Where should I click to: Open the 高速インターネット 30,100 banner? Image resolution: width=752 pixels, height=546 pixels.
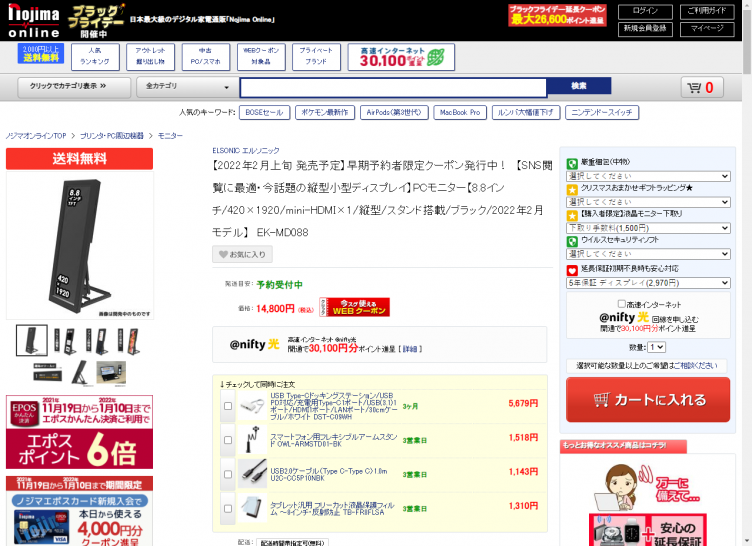tap(401, 57)
